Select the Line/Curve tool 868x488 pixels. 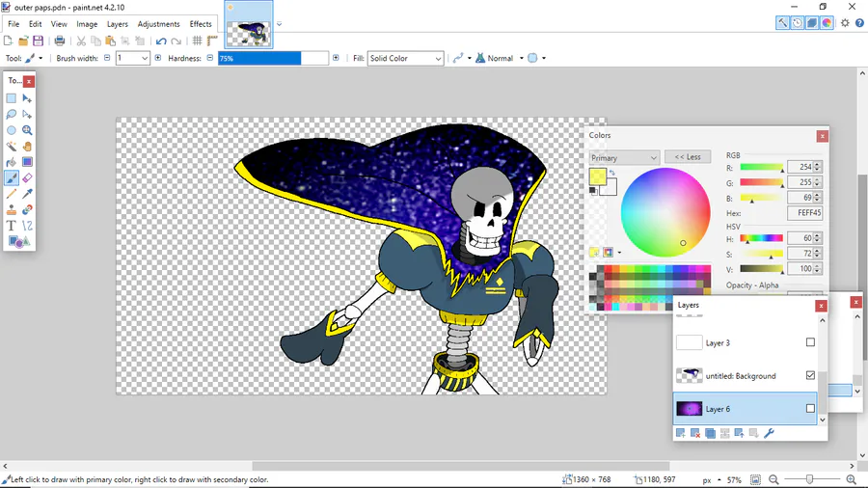click(x=27, y=226)
